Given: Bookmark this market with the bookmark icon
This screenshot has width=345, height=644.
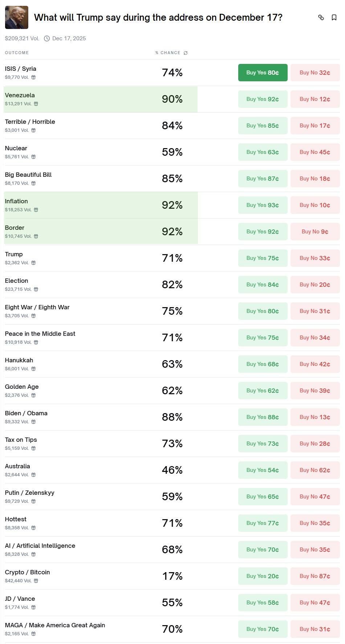Looking at the screenshot, I should click(334, 17).
